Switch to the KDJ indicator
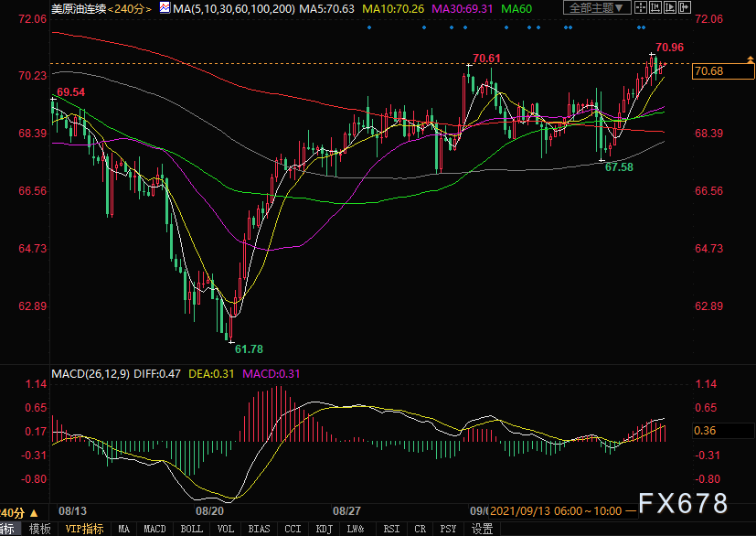This screenshot has width=756, height=536. point(324,529)
